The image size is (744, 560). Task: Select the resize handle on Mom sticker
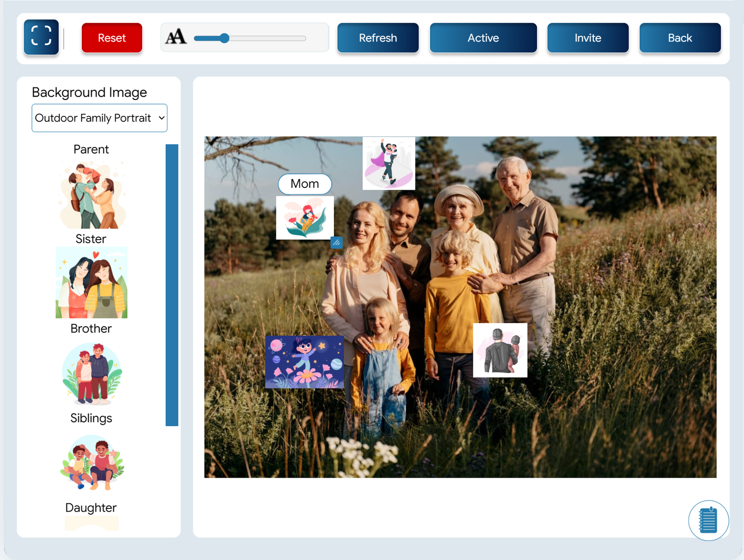click(337, 242)
